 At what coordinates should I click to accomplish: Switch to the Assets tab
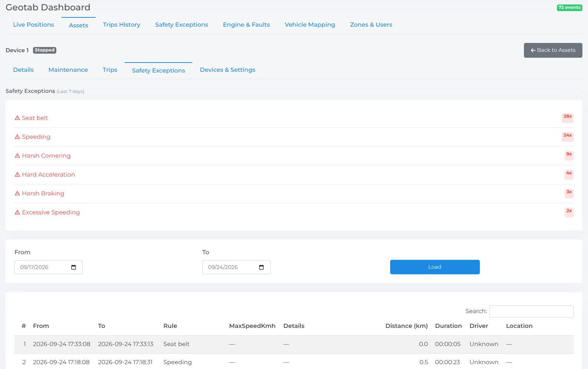coord(79,25)
